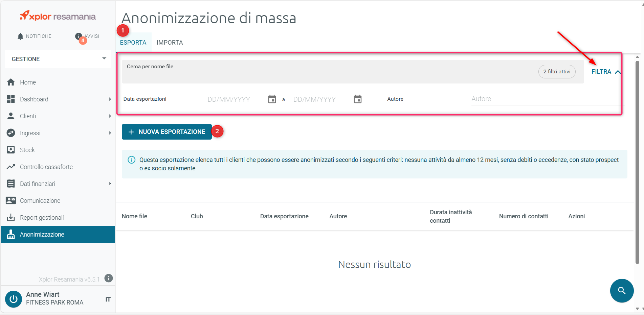Click the Dashboard grid icon

11,99
